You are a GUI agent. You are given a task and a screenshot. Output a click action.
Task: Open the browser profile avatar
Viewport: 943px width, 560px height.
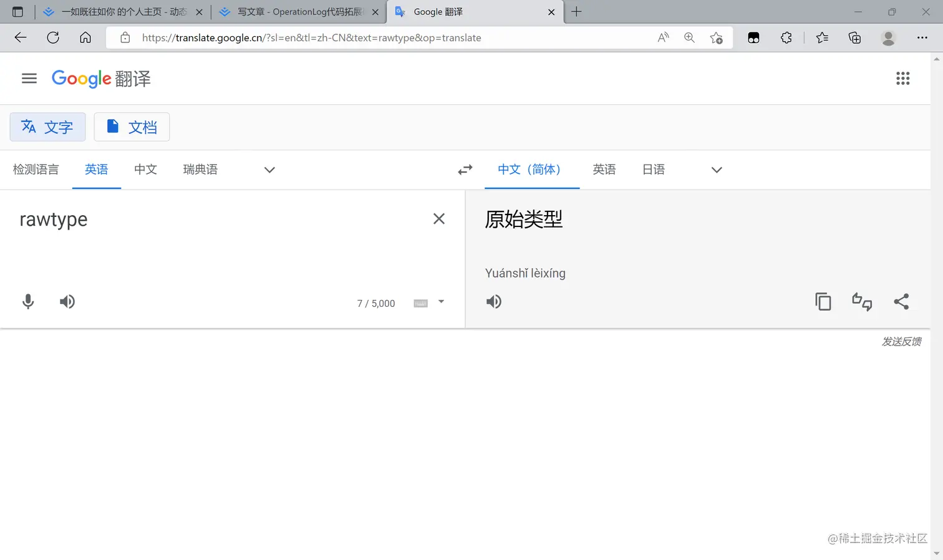point(888,37)
